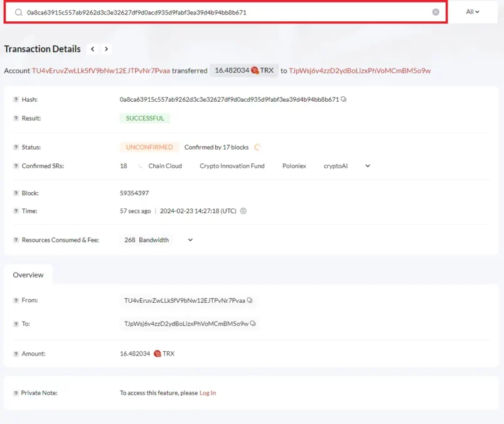Screen dimensions: 504x424
Task: Click the help icon beside Private Note
Action: click(x=16, y=393)
